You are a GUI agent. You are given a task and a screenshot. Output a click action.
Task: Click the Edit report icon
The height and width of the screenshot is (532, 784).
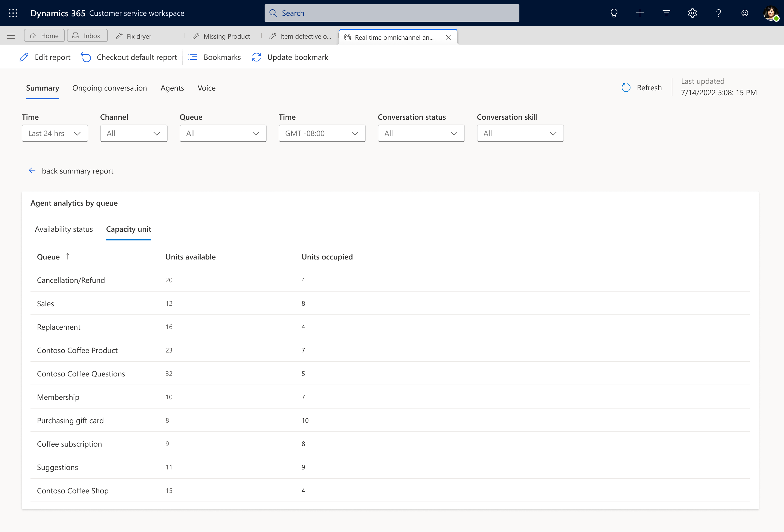(23, 57)
